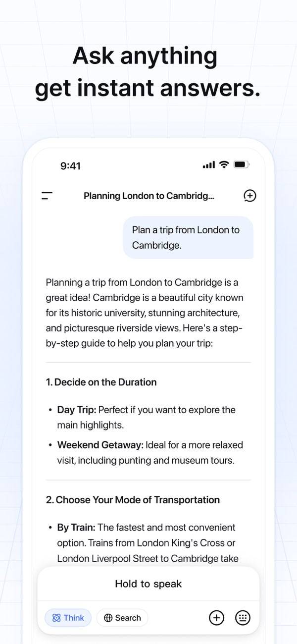Select the Choose Your Mode of Transportation heading

(x=133, y=500)
